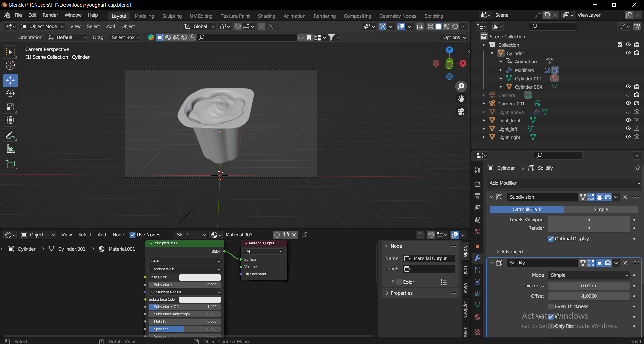The width and height of the screenshot is (644, 344).
Task: Expand the Modifiers item in outliner
Action: tap(501, 70)
